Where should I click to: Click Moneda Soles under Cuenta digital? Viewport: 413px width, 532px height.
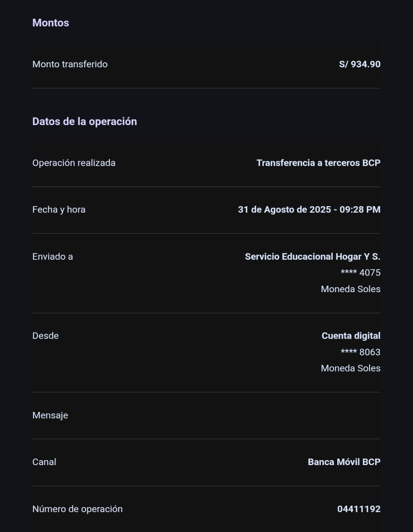[350, 368]
